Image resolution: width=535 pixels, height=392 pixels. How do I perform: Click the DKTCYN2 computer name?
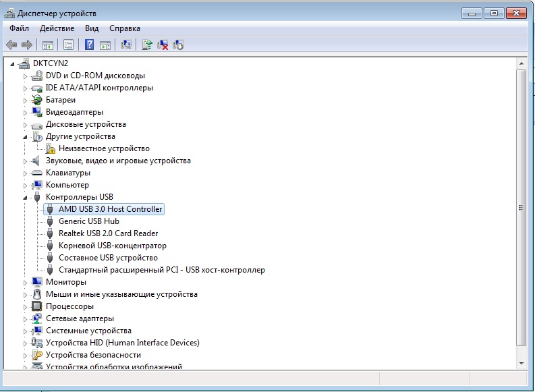point(51,63)
